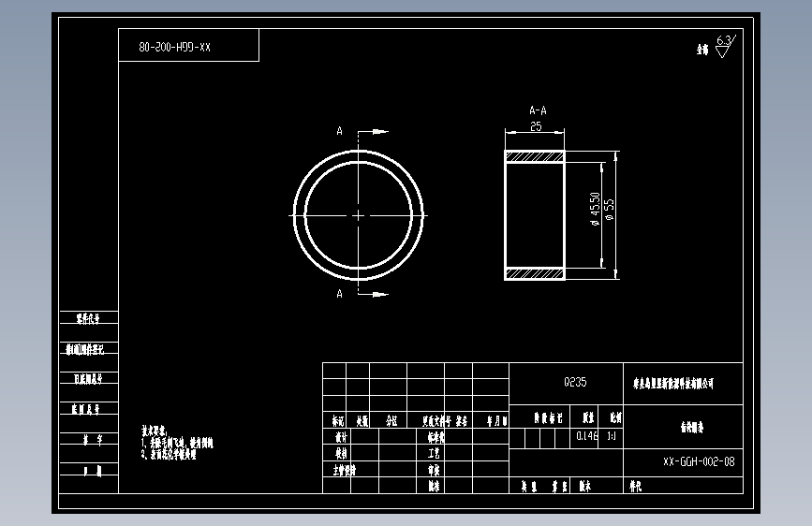Viewport: 812px width, 526px height.
Task: Click the "版本" version cell in title block
Action: tap(584, 486)
